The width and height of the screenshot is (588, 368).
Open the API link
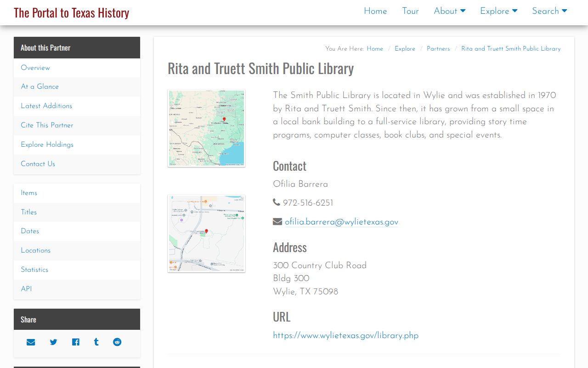pos(77,289)
